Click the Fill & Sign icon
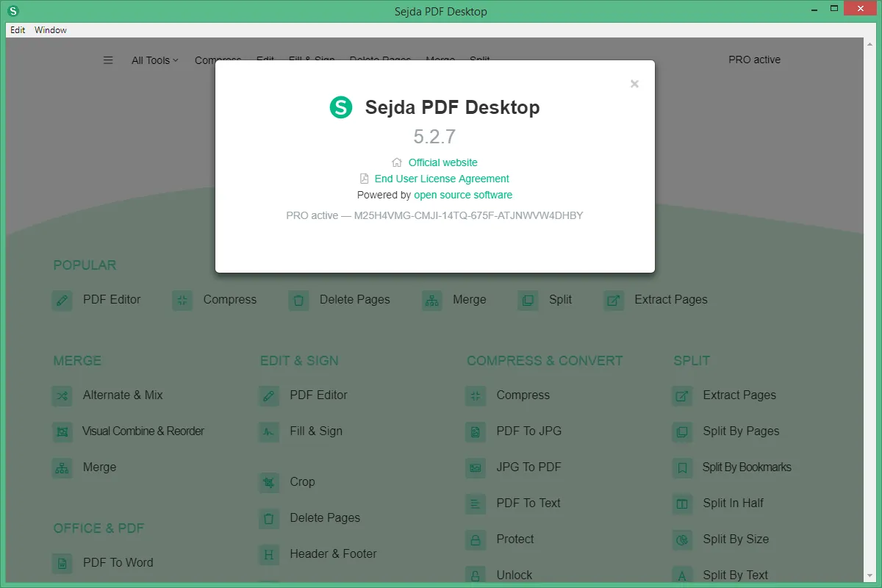 click(x=269, y=431)
